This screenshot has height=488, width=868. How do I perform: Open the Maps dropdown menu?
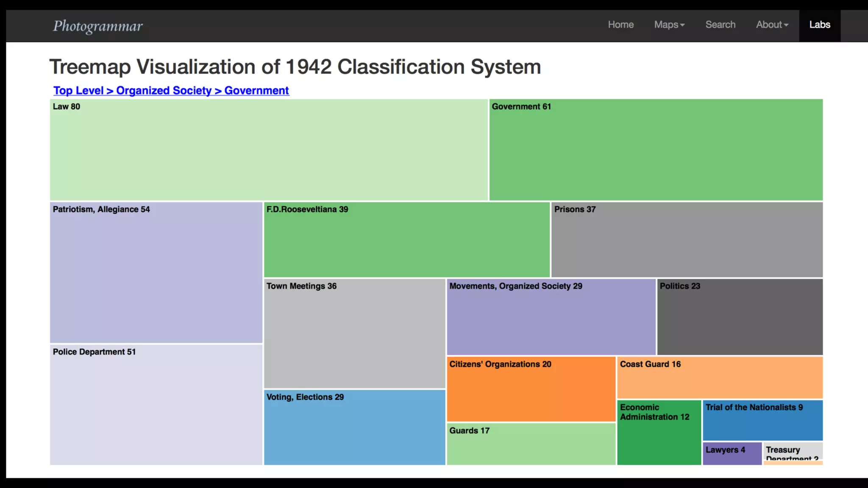coord(669,25)
